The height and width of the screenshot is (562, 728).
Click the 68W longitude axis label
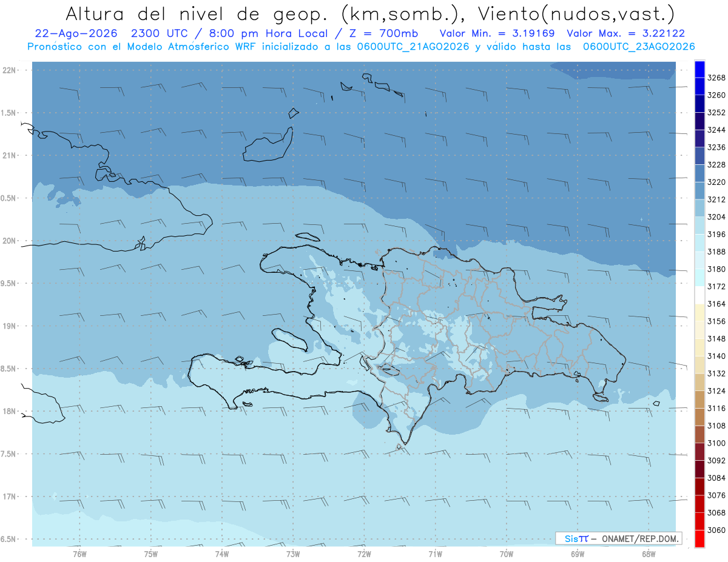pos(649,554)
